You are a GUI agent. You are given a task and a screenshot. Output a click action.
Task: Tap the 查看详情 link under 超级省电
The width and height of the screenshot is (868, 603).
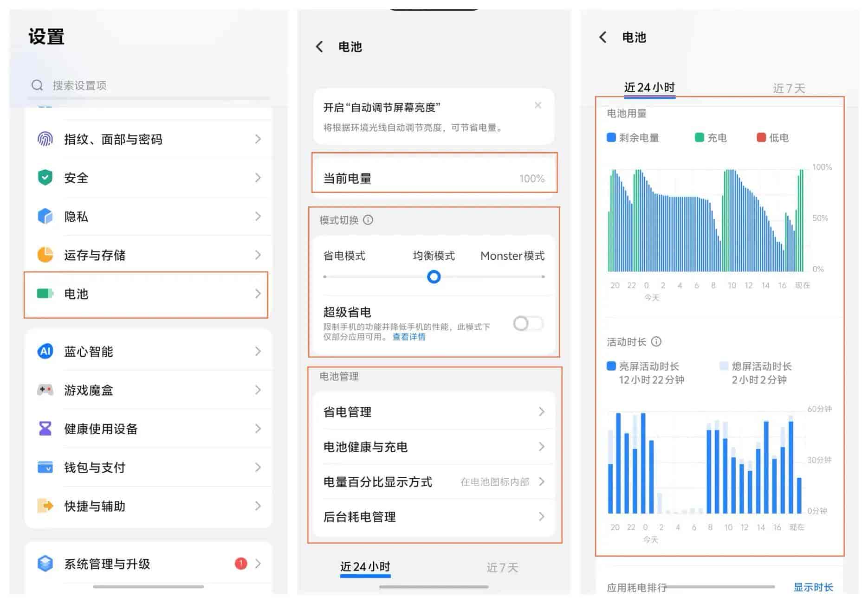[409, 337]
